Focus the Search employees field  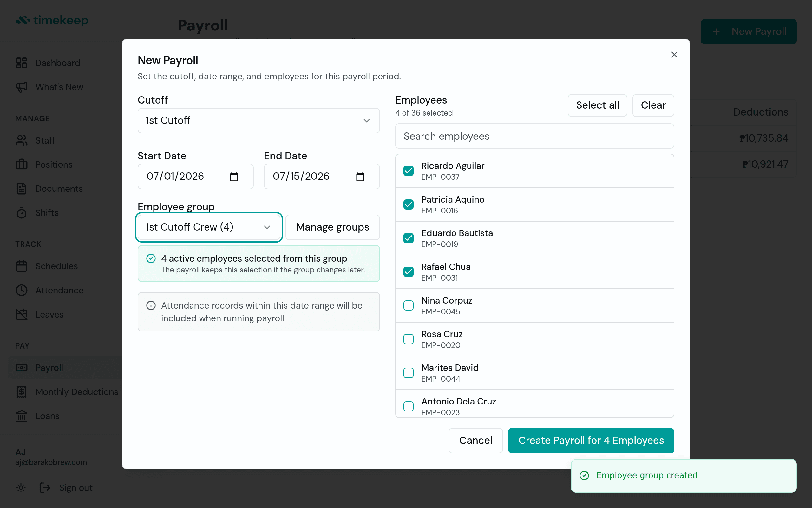click(534, 136)
